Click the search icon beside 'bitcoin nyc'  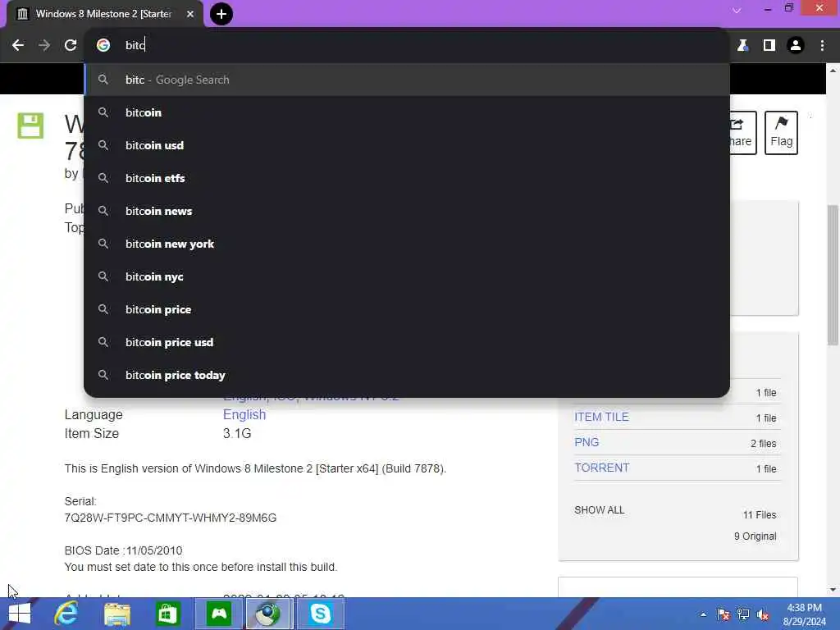coord(103,276)
